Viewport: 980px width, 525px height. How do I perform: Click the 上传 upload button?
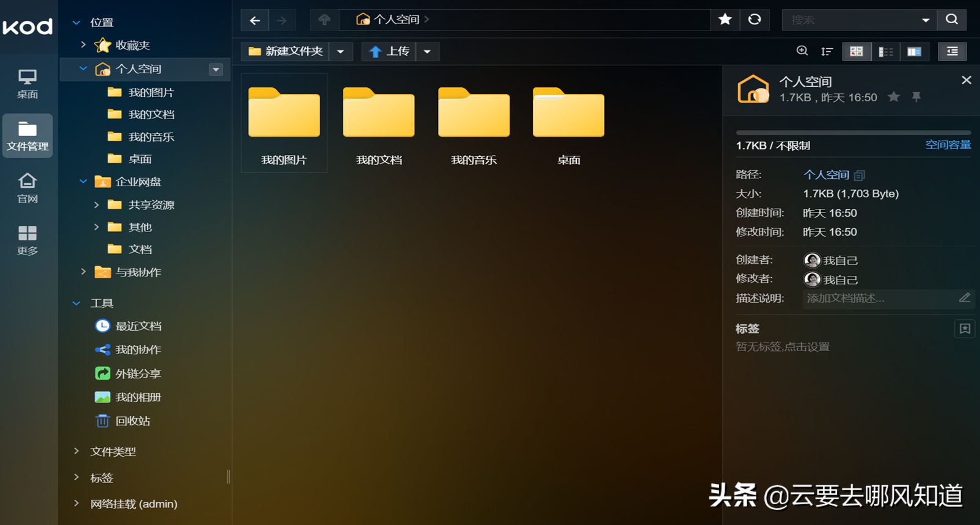point(389,51)
